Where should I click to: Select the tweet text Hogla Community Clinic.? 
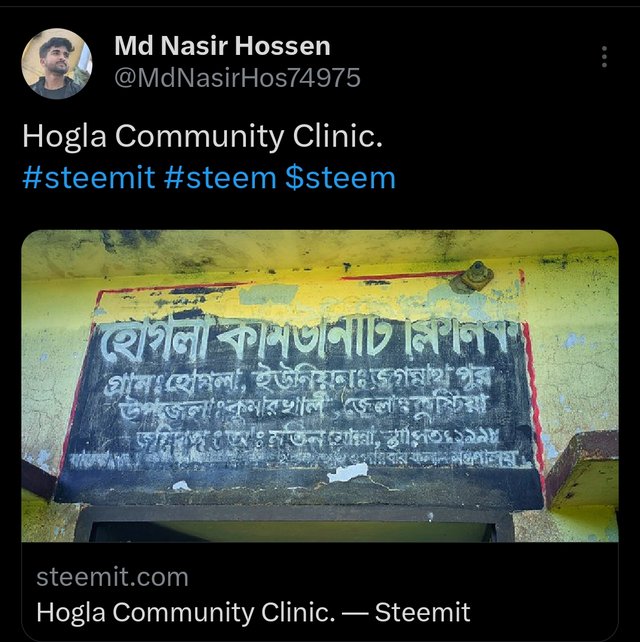pyautogui.click(x=202, y=136)
